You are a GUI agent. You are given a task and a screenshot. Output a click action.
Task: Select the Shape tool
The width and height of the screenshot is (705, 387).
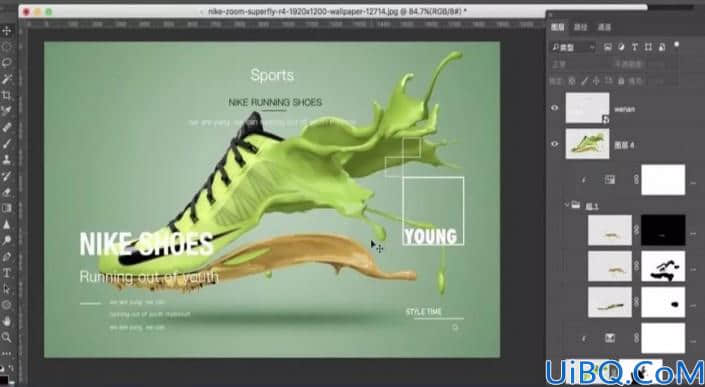7,305
